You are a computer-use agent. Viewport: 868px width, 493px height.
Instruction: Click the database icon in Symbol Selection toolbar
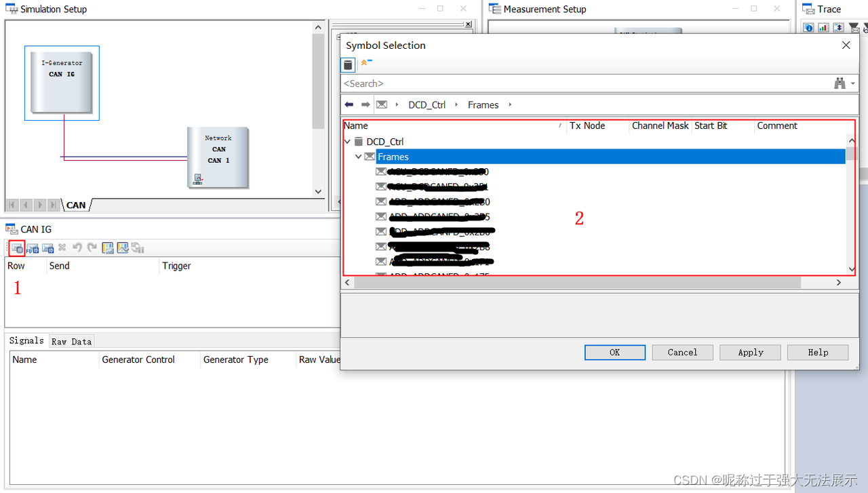point(348,64)
